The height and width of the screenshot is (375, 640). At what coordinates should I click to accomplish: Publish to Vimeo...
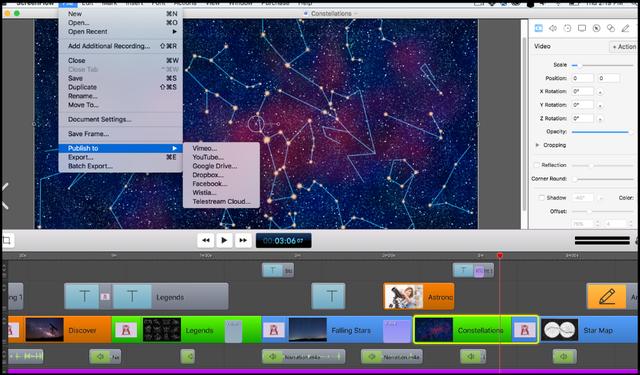[x=221, y=148]
